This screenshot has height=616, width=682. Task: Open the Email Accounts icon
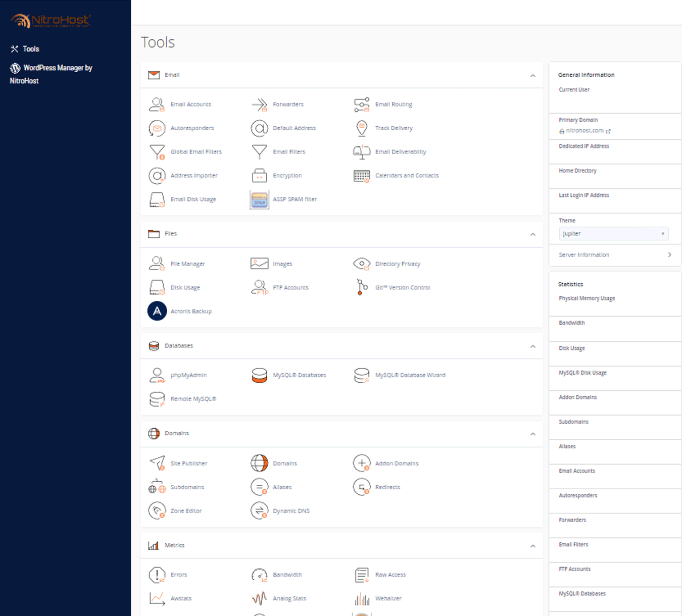pyautogui.click(x=157, y=105)
